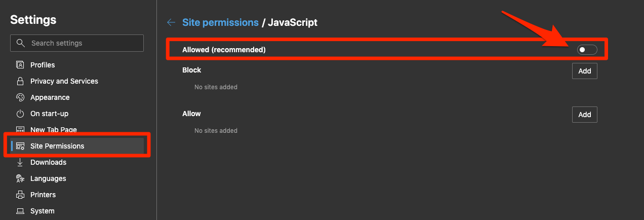Click the magnifier icon in search box

[21, 43]
